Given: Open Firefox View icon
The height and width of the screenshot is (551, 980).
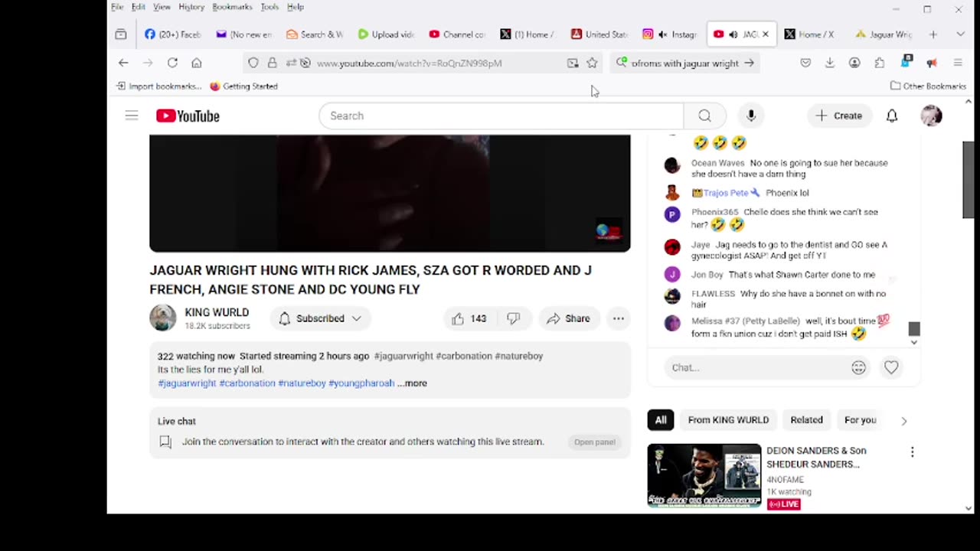Looking at the screenshot, I should (x=121, y=34).
